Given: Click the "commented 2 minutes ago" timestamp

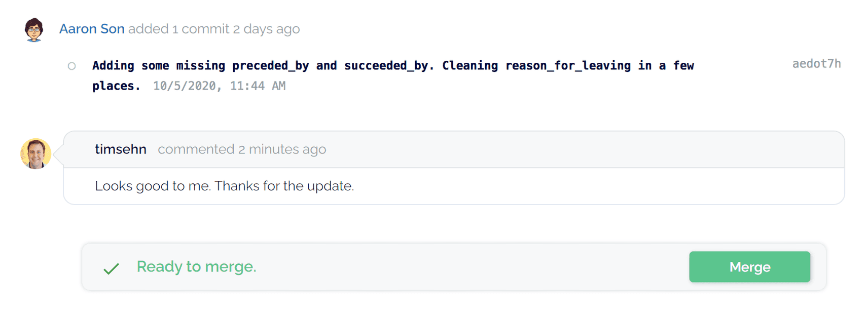Looking at the screenshot, I should 242,149.
